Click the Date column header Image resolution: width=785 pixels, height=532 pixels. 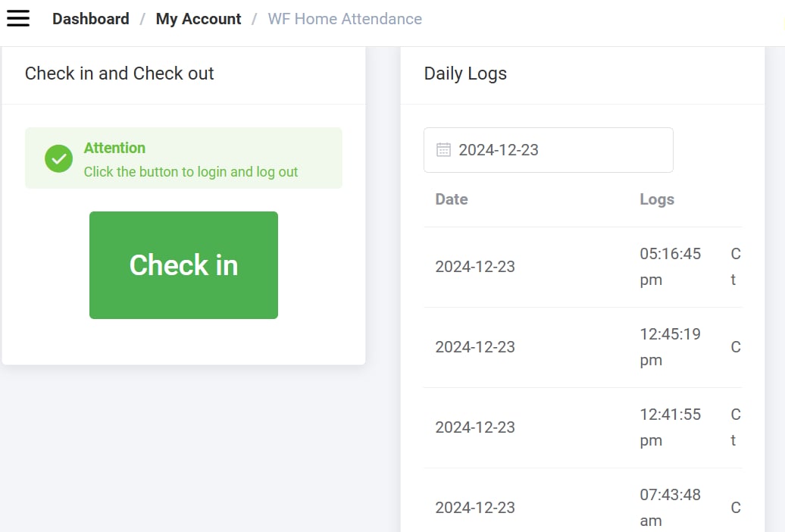(452, 199)
